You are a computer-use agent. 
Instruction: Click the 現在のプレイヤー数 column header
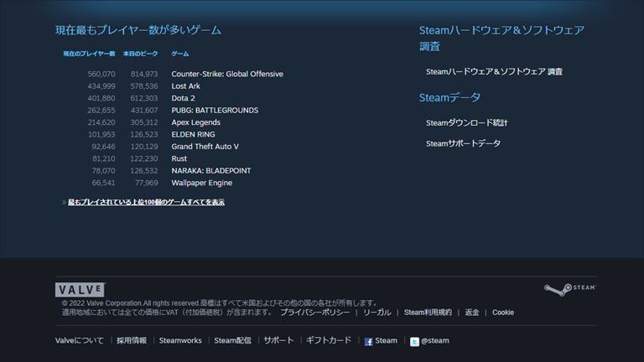coord(89,54)
